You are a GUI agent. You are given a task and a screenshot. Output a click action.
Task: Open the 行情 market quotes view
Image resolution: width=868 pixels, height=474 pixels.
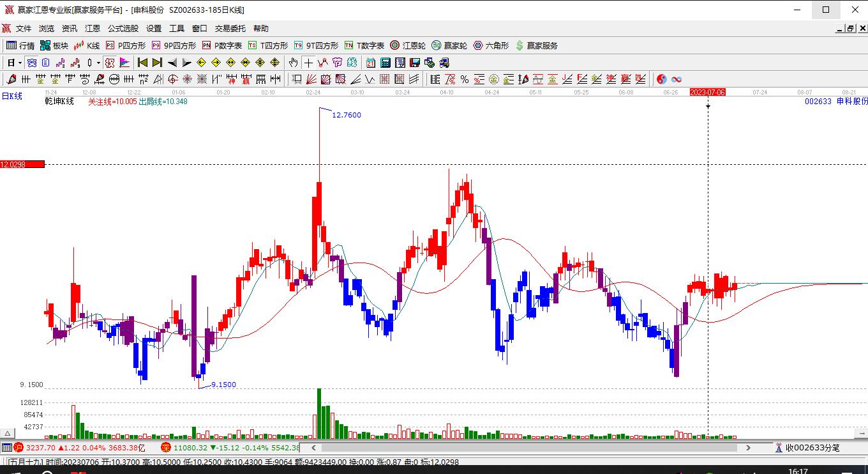[x=20, y=45]
